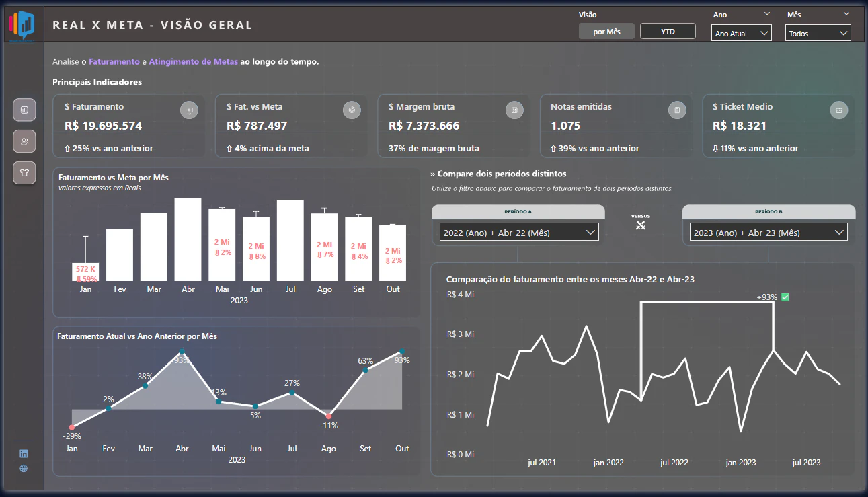Click the R$ 19.695.574 Faturamento value
This screenshot has width=868, height=497.
click(104, 126)
